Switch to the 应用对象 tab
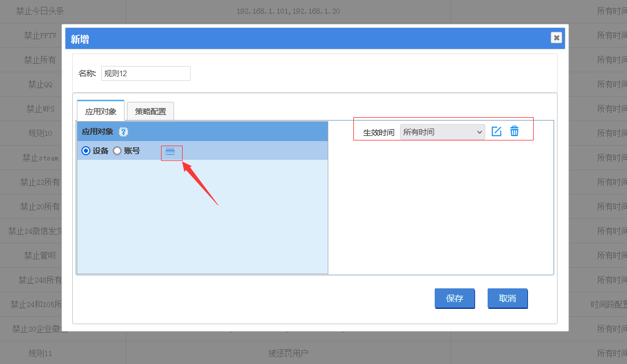The height and width of the screenshot is (364, 627). (101, 111)
